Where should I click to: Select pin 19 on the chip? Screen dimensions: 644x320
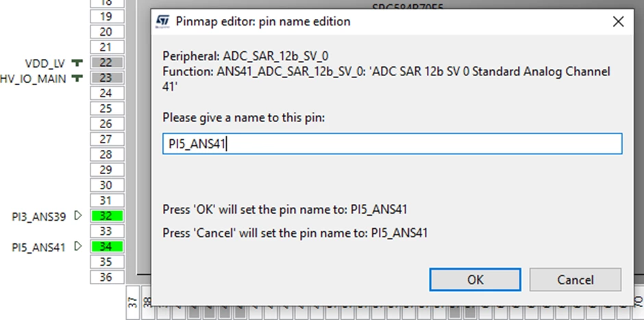point(107,16)
